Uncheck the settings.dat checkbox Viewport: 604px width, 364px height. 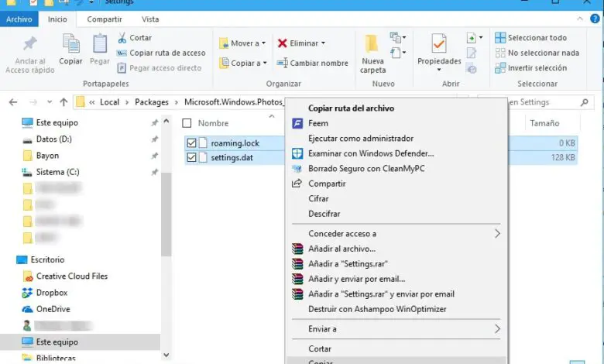click(x=191, y=157)
